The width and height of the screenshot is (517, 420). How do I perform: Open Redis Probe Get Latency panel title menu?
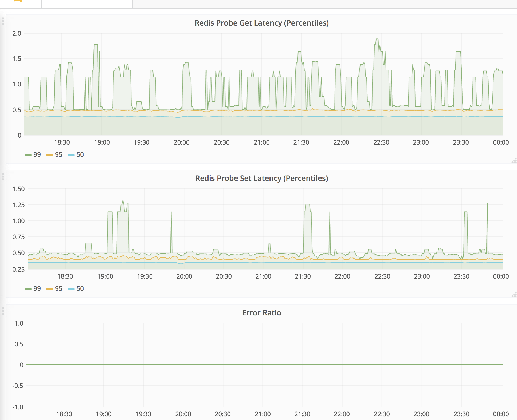(x=261, y=23)
